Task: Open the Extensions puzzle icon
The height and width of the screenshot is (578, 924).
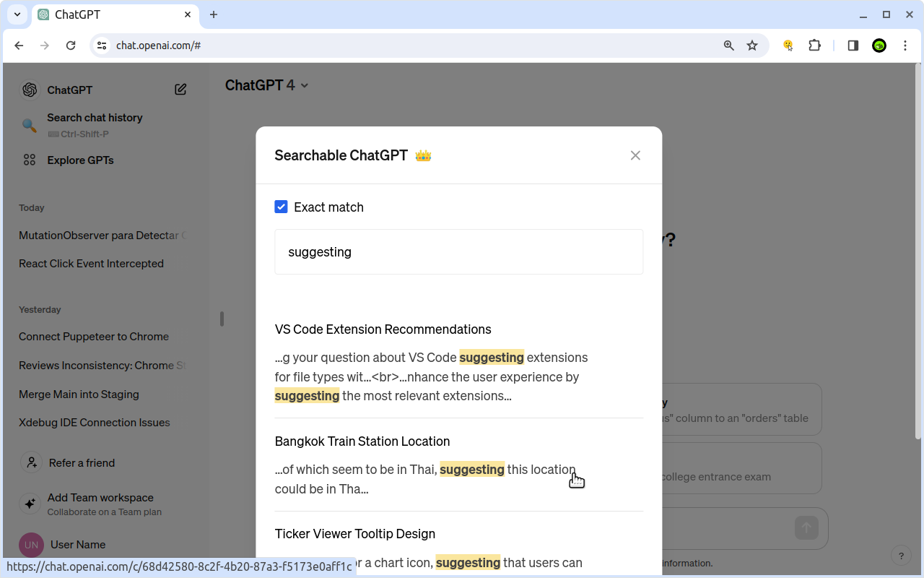Action: point(814,46)
